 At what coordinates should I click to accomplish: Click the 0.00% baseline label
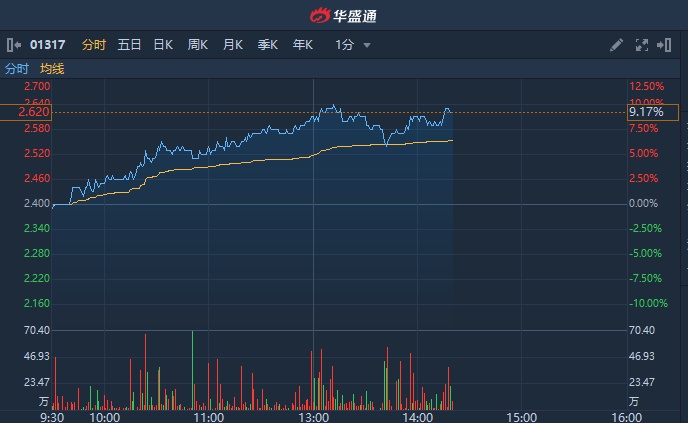click(643, 204)
